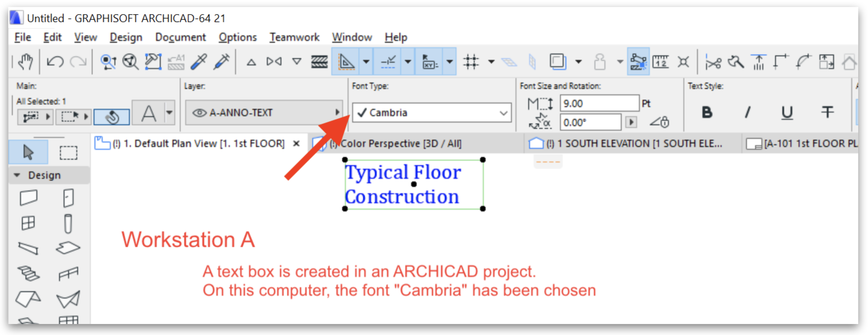Image resolution: width=868 pixels, height=335 pixels.
Task: Select the Column tool
Action: point(68,224)
